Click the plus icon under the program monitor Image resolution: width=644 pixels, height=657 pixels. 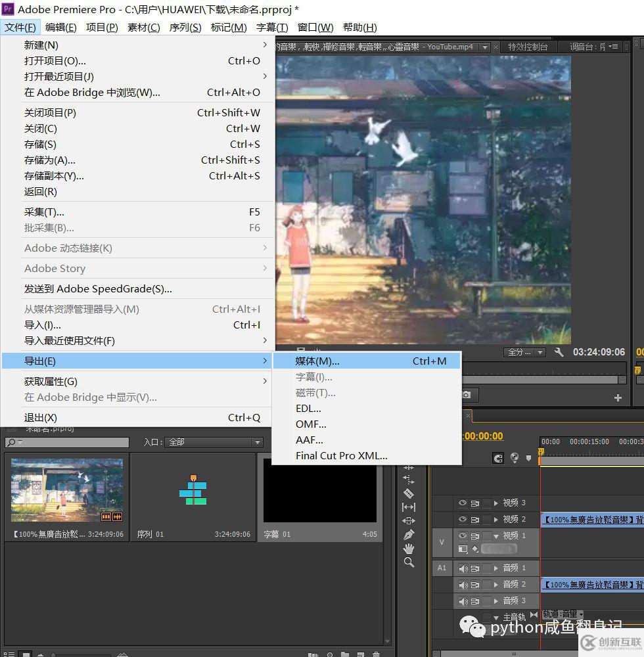(x=616, y=397)
